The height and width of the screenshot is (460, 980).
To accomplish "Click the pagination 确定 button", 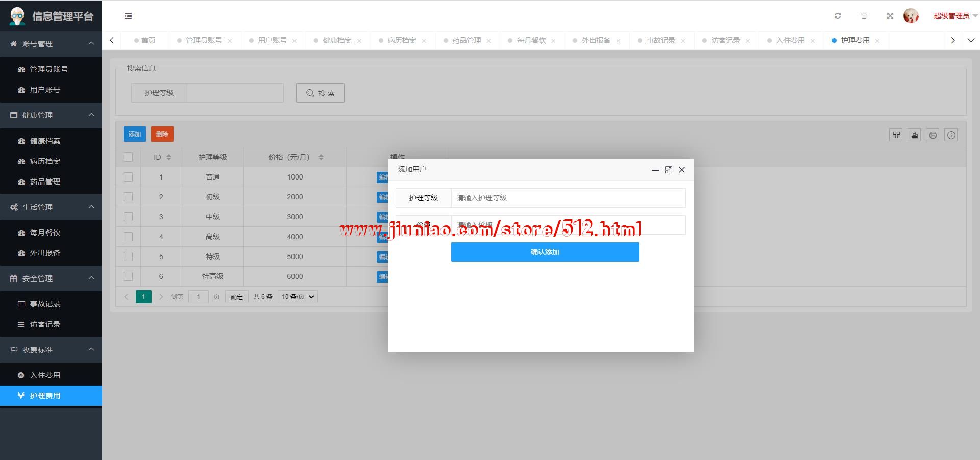I will [x=237, y=297].
